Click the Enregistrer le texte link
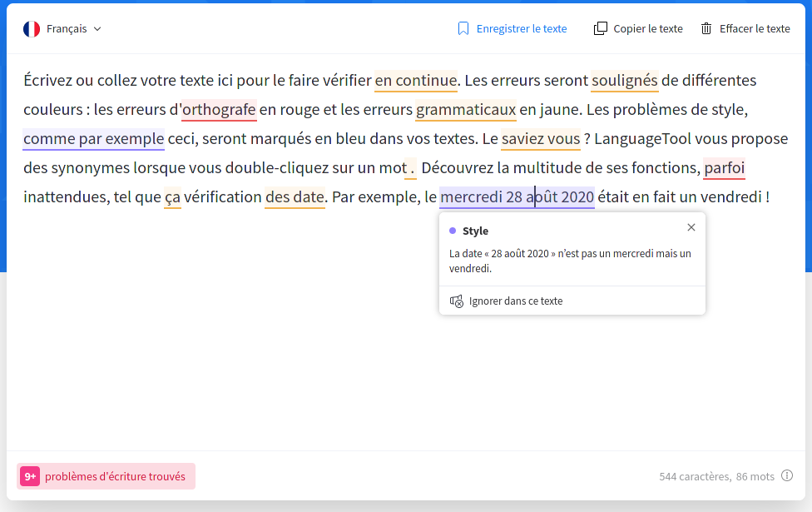 [x=522, y=28]
